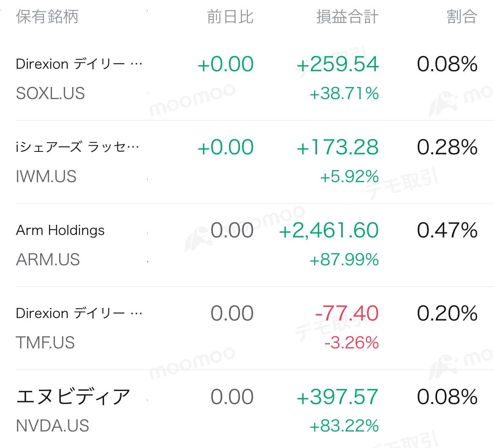Sort by 割合 column header
Image resolution: width=494 pixels, height=448 pixels.
[462, 17]
